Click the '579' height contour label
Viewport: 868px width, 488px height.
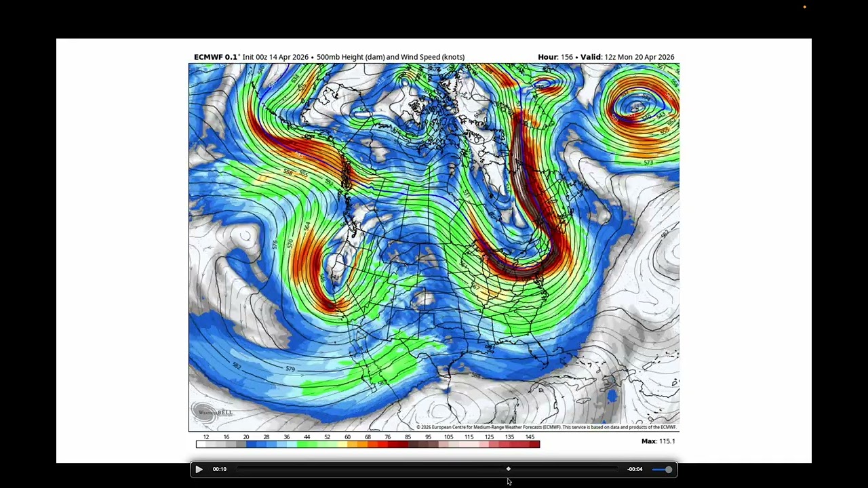[x=290, y=369]
